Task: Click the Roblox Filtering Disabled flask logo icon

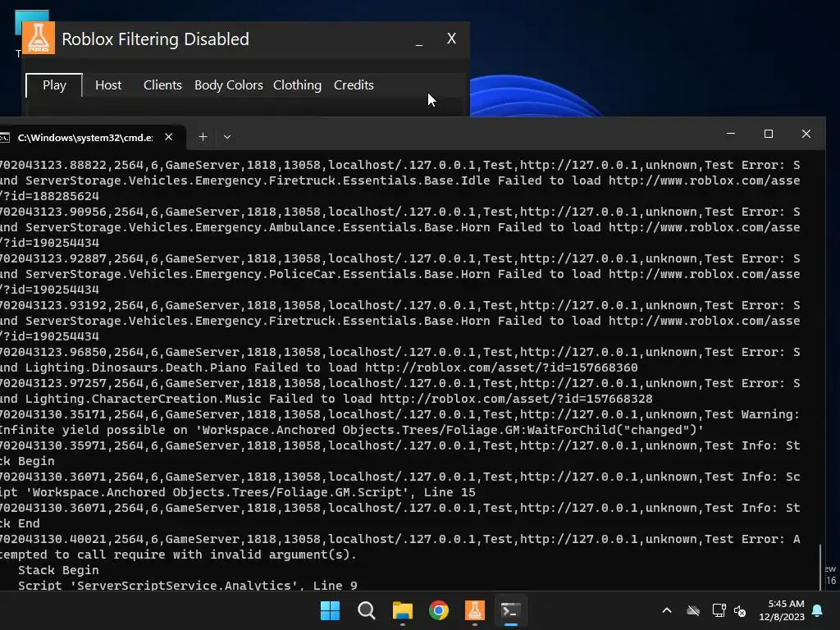Action: 39,38
